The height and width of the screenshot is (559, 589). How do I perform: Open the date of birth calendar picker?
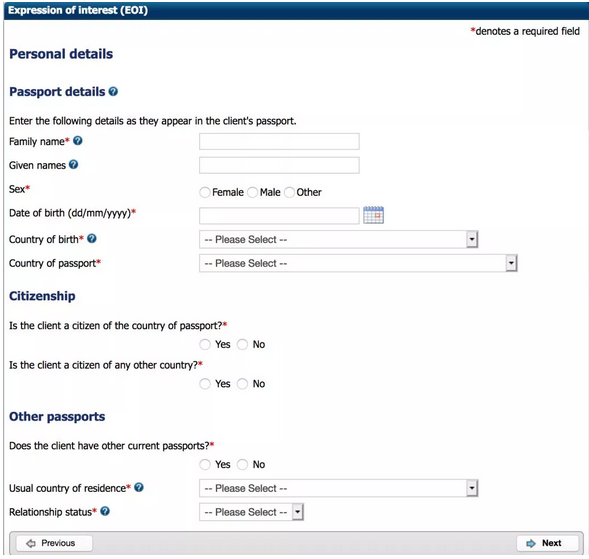pos(373,215)
